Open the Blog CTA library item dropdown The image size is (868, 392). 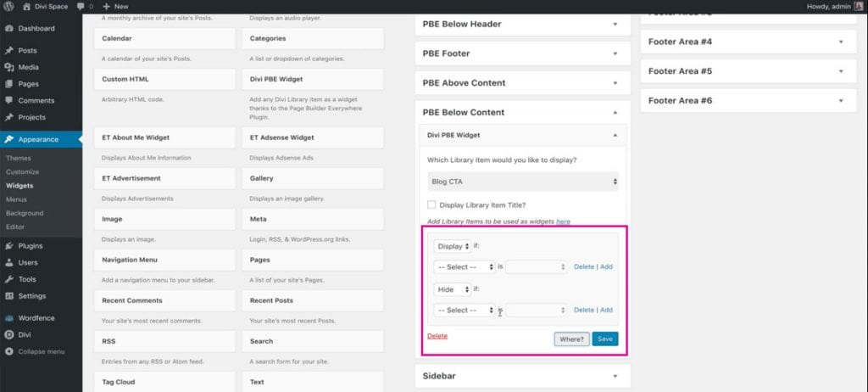523,182
